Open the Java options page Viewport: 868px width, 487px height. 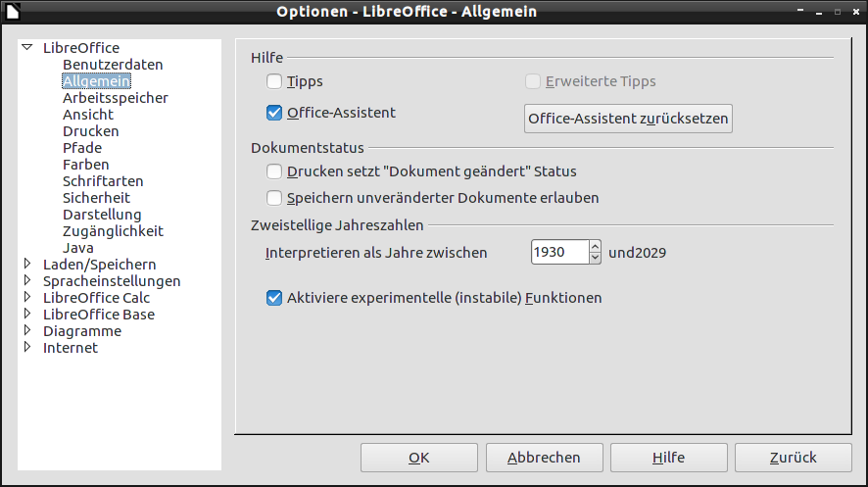78,247
